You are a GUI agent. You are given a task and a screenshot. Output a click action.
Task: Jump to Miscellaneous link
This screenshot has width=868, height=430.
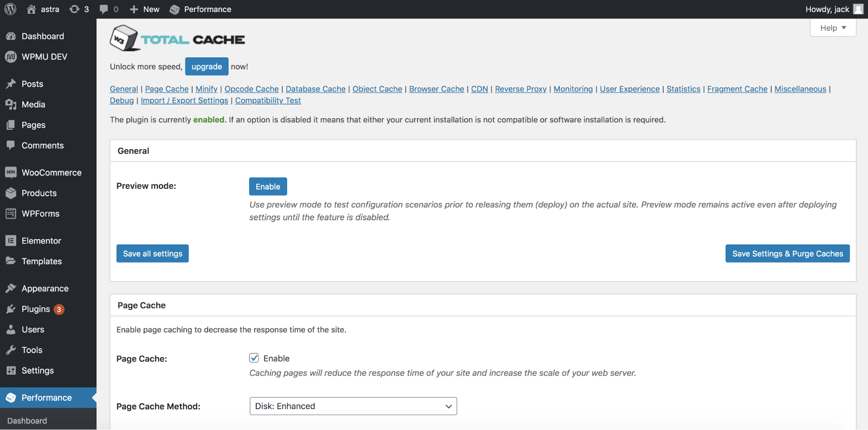(800, 89)
